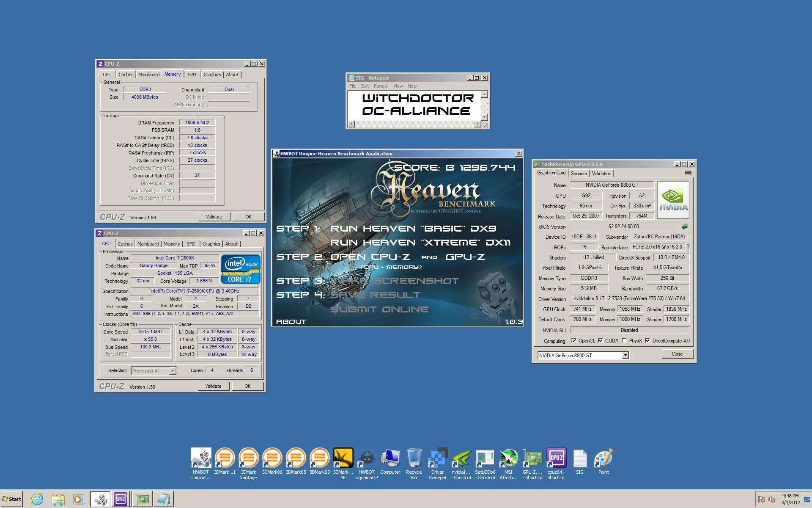Screen dimensions: 812x508
Task: Open the Paint desktop shortcut
Action: [x=604, y=461]
